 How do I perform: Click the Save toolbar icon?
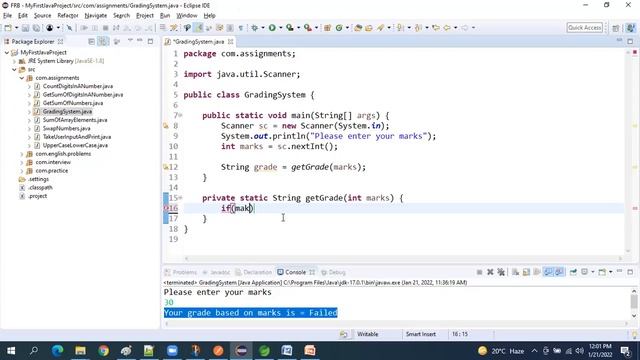pos(25,28)
